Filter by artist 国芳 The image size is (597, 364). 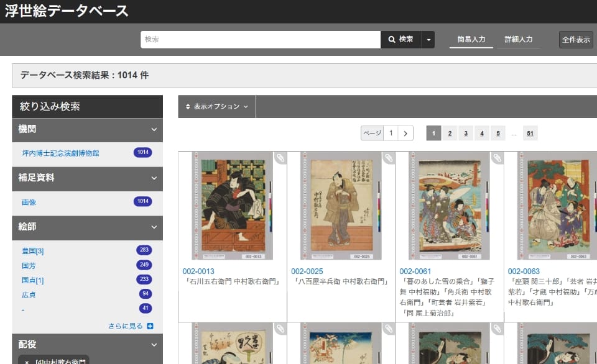click(29, 265)
